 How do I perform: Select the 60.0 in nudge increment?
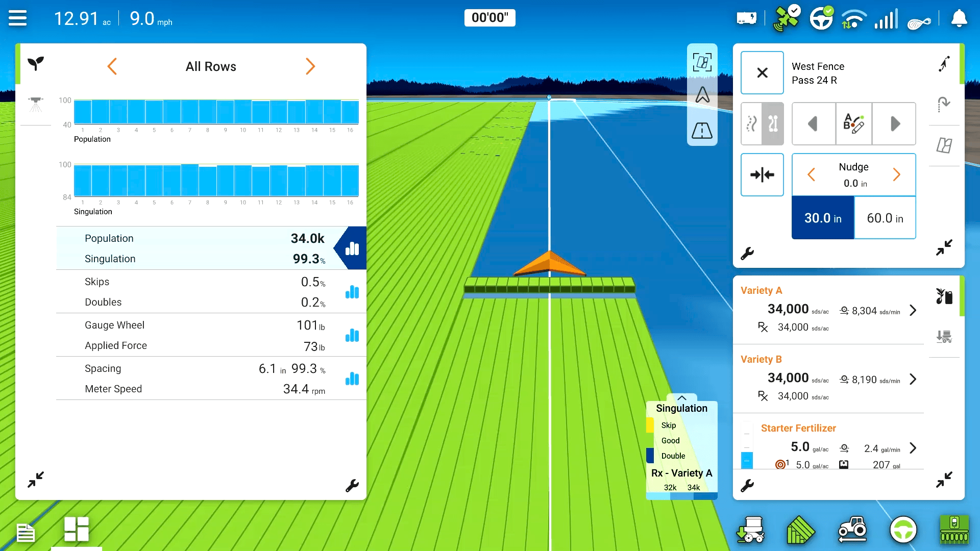point(885,218)
